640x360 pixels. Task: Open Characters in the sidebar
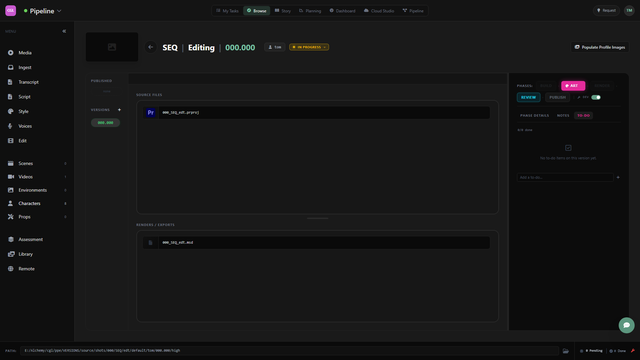[x=29, y=203]
